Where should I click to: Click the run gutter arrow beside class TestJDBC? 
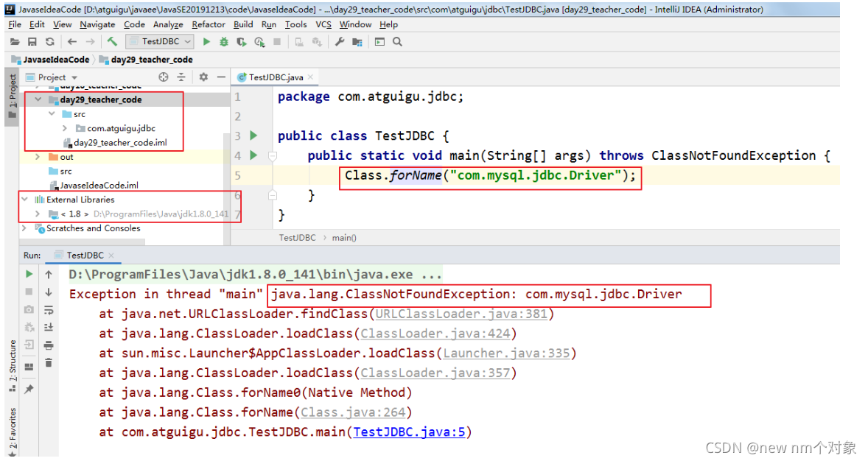pyautogui.click(x=253, y=136)
